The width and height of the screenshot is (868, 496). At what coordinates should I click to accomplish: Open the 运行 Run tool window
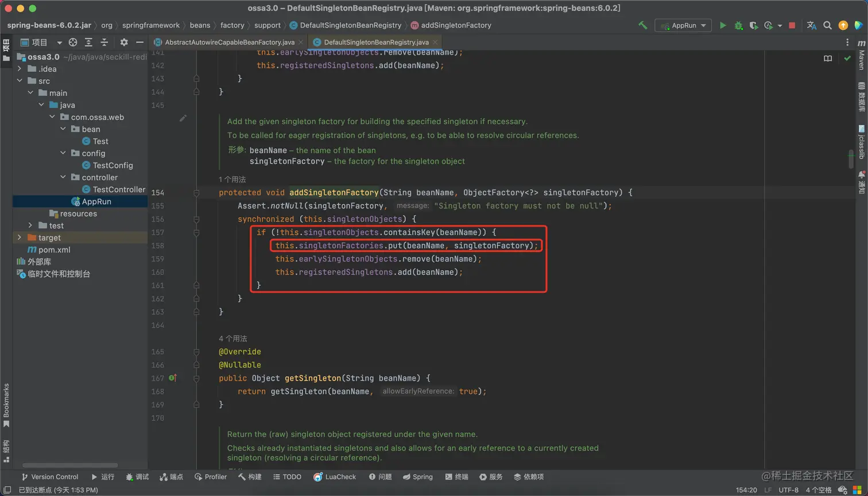coord(103,477)
